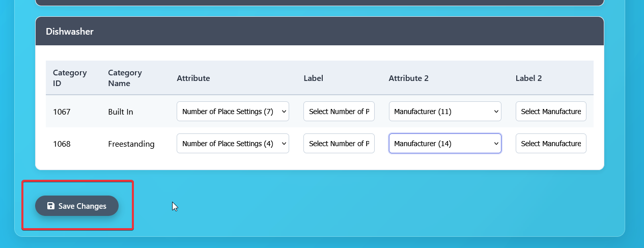Open Attribute dropdown for Built In row

pos(233,112)
